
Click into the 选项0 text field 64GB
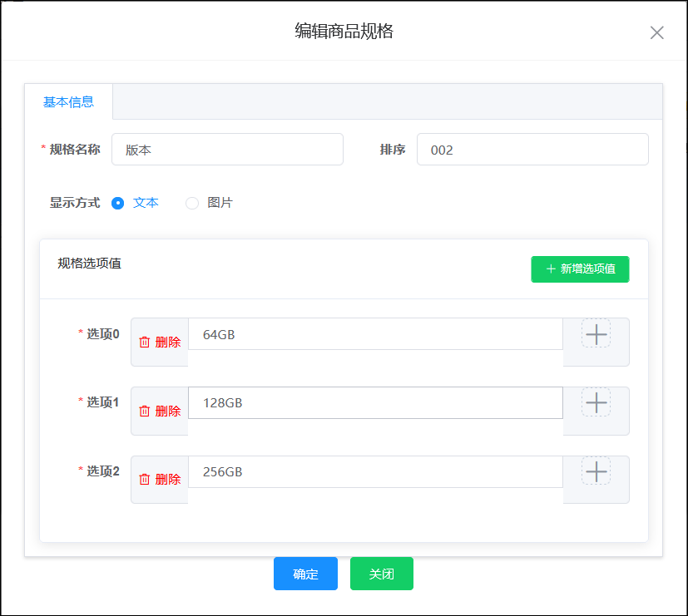pos(375,334)
